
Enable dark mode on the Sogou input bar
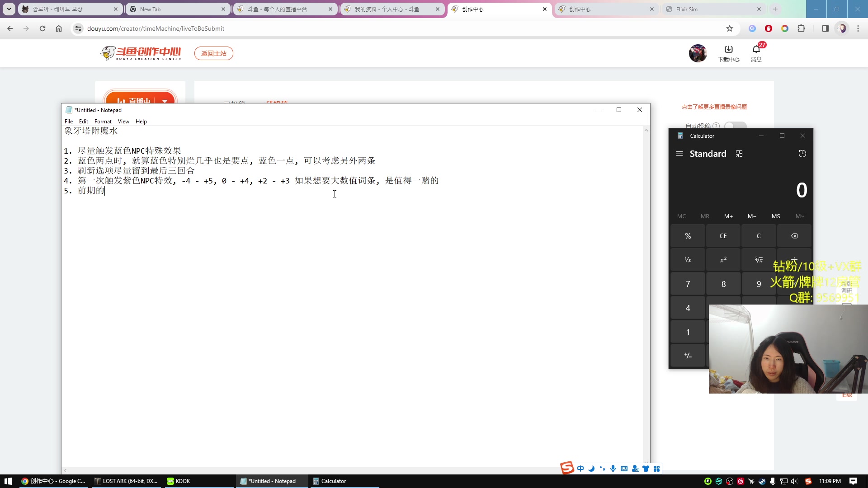tap(592, 469)
